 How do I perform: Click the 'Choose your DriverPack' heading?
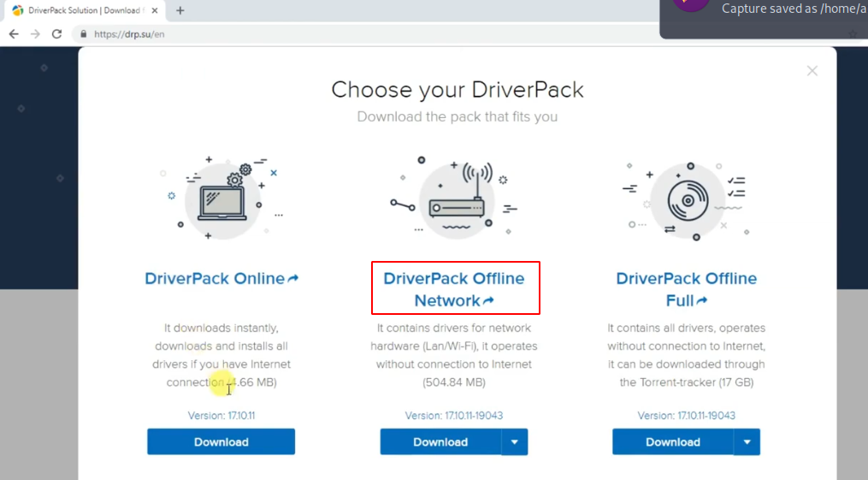tap(458, 90)
